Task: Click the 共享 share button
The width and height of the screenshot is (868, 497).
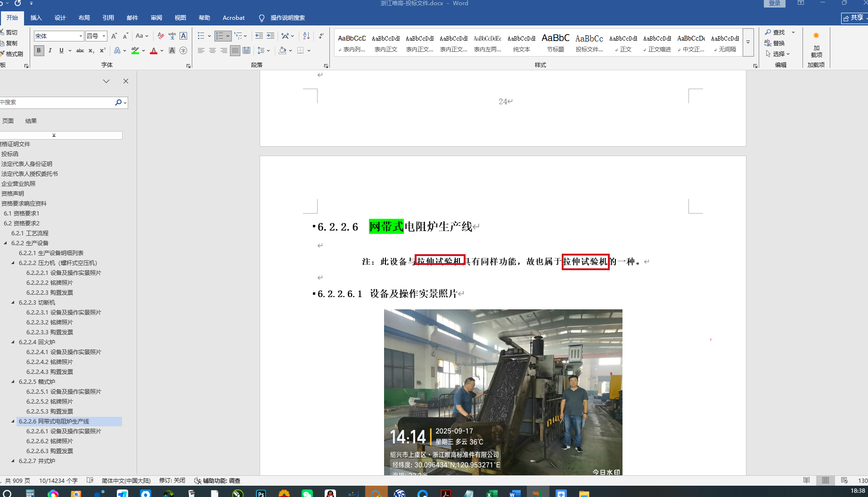Action: [855, 18]
